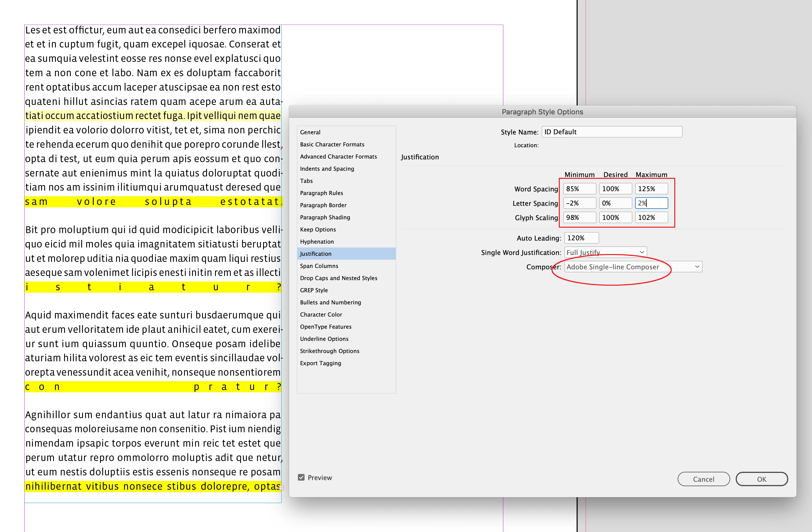Open the Basic Character Formats section

pyautogui.click(x=332, y=144)
